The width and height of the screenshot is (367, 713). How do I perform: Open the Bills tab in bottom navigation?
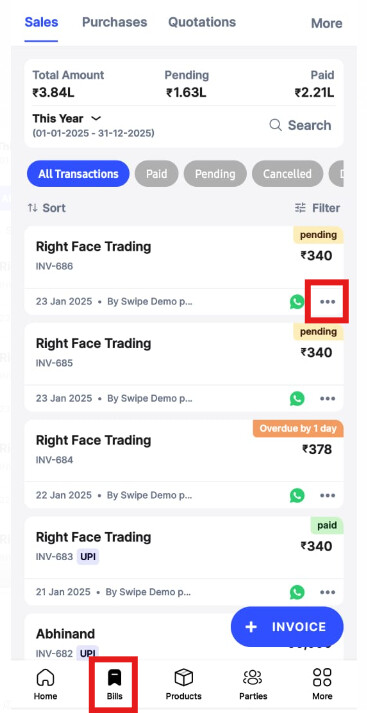coord(115,683)
